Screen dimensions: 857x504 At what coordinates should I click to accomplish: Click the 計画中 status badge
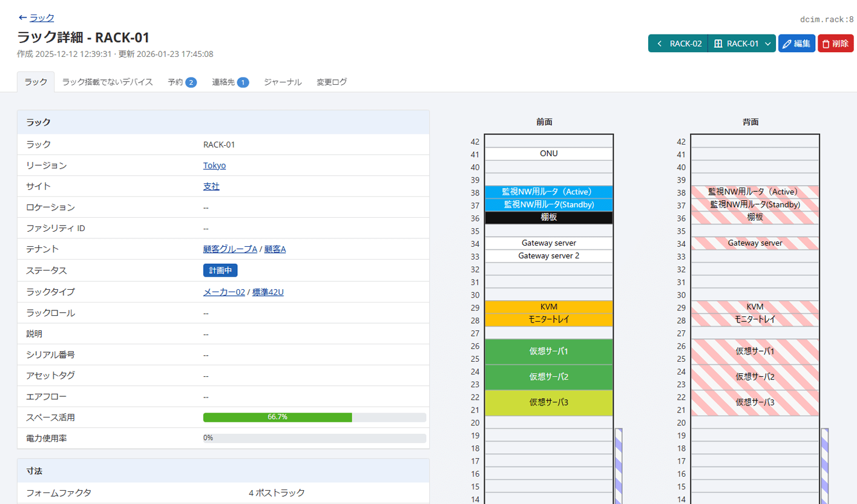click(220, 270)
